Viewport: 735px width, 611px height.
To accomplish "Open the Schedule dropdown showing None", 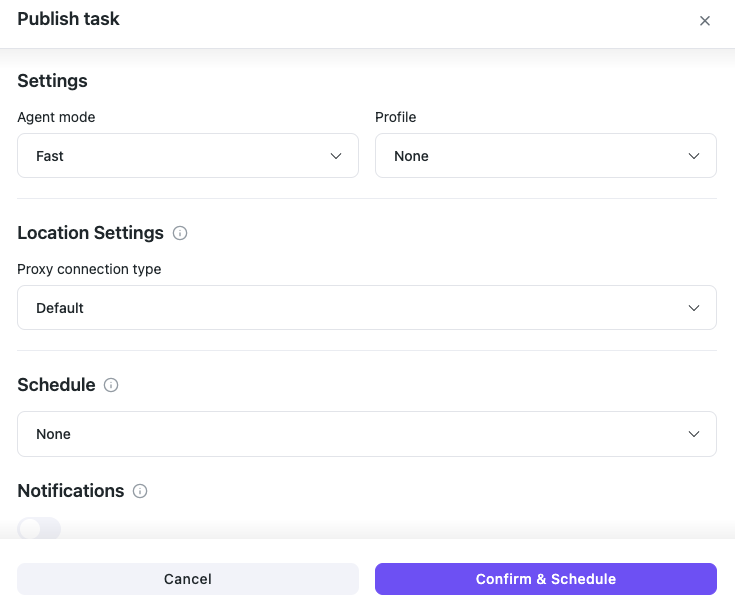I will [x=367, y=434].
